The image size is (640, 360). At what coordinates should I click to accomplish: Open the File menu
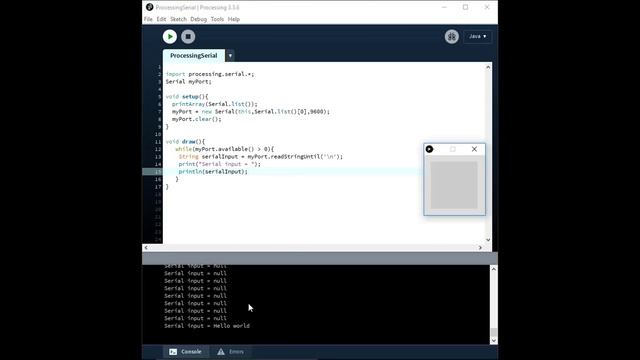[148, 19]
